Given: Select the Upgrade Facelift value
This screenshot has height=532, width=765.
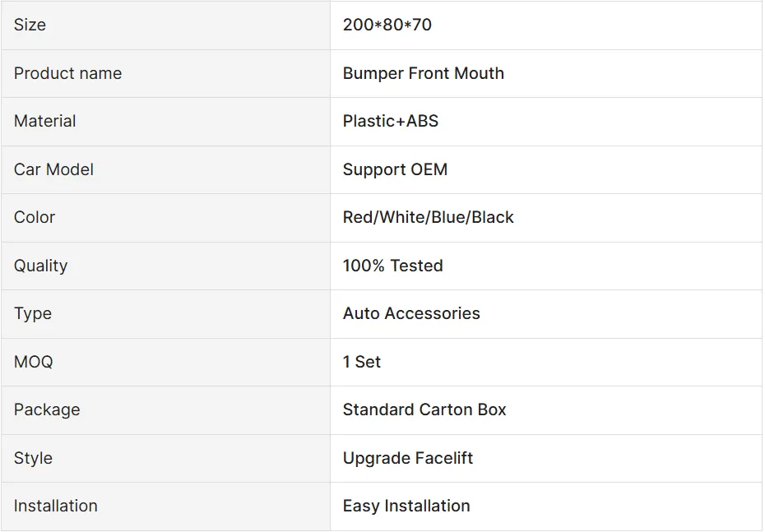Looking at the screenshot, I should coord(408,458).
